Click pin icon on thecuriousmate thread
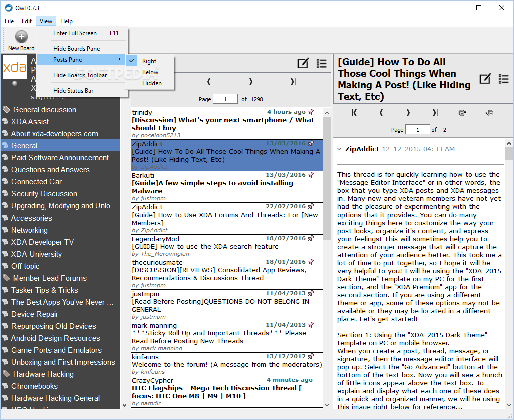Image resolution: width=514 pixels, height=420 pixels. [311, 262]
